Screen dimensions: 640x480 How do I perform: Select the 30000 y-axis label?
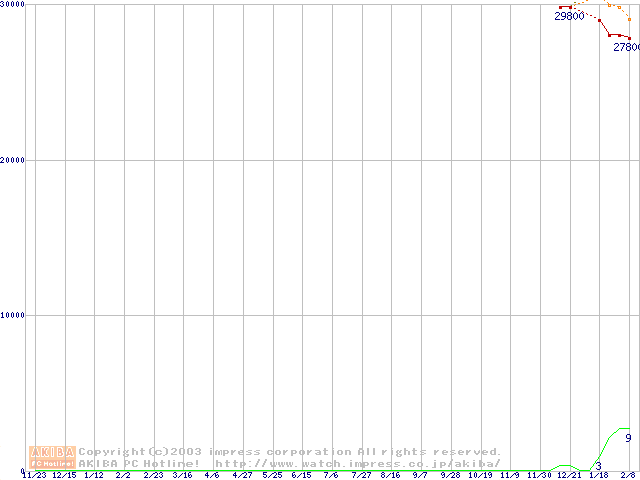click(13, 5)
